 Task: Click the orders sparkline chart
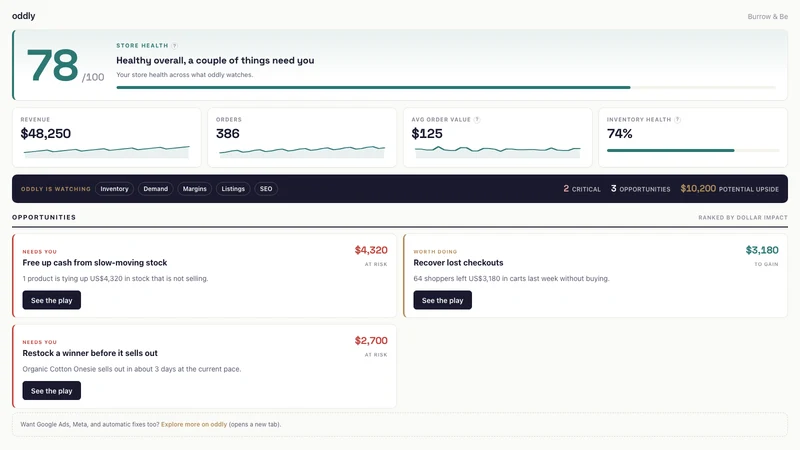(x=302, y=152)
